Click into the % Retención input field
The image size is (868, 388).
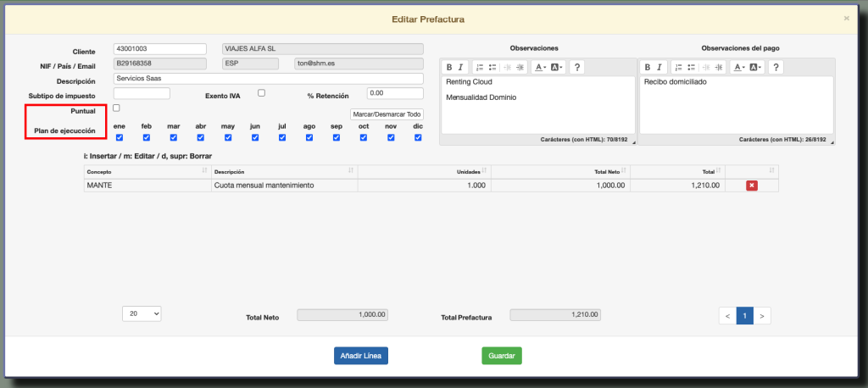click(394, 93)
